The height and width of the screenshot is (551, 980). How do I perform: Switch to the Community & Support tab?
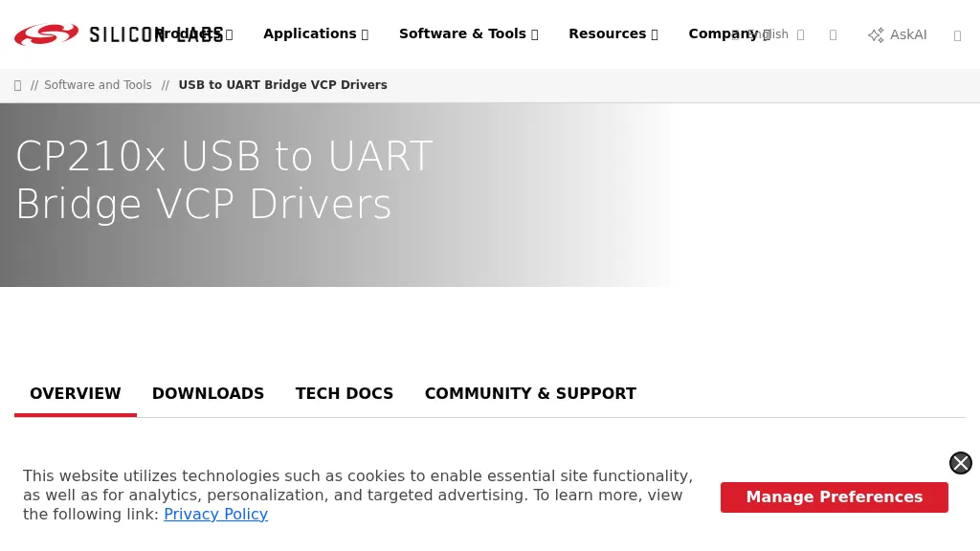click(x=530, y=393)
